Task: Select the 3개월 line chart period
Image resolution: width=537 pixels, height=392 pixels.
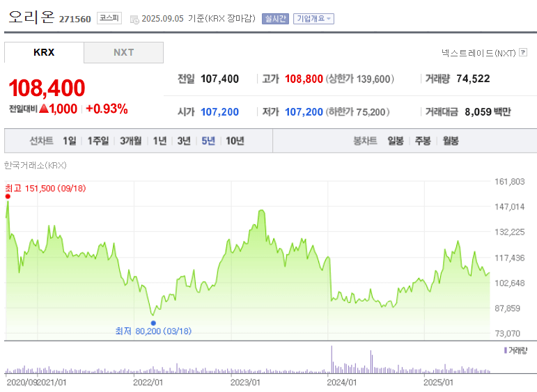Action: point(130,141)
